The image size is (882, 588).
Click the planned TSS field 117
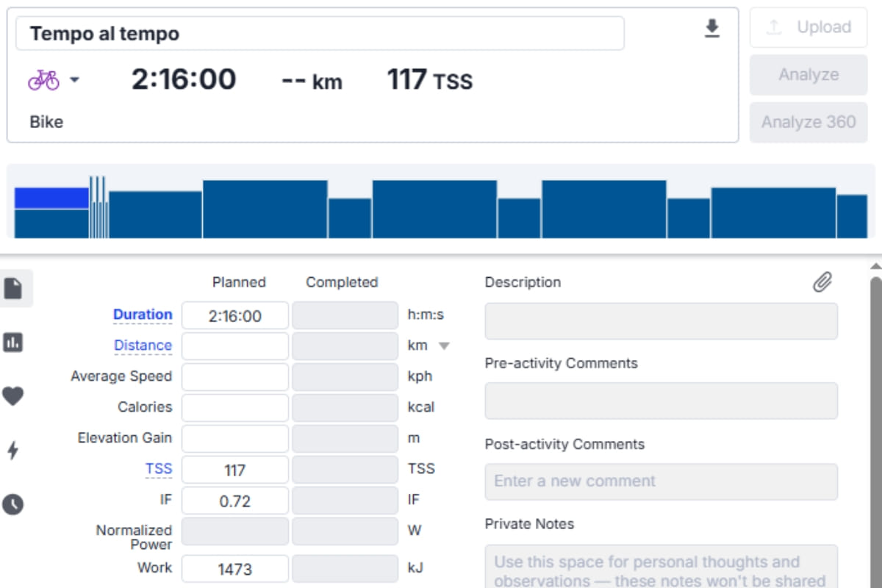point(235,470)
